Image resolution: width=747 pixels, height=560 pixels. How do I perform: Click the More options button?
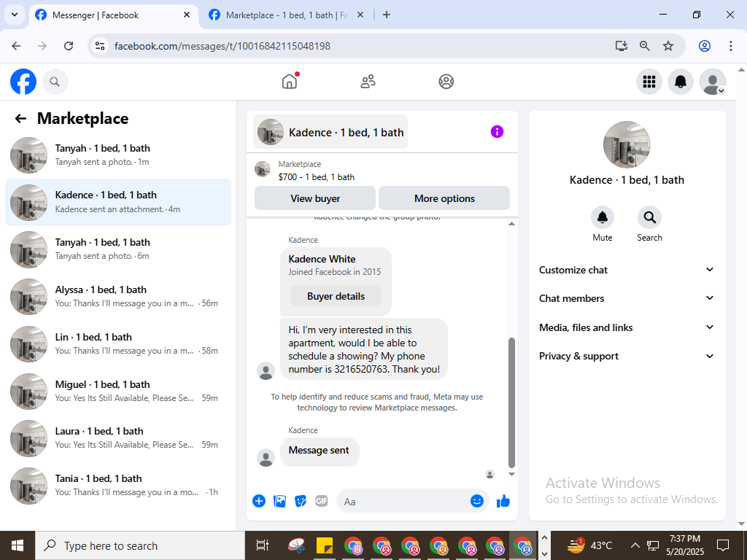(444, 198)
